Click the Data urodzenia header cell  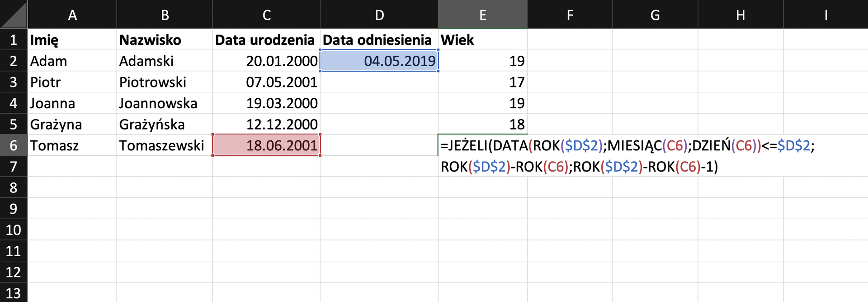[x=267, y=40]
